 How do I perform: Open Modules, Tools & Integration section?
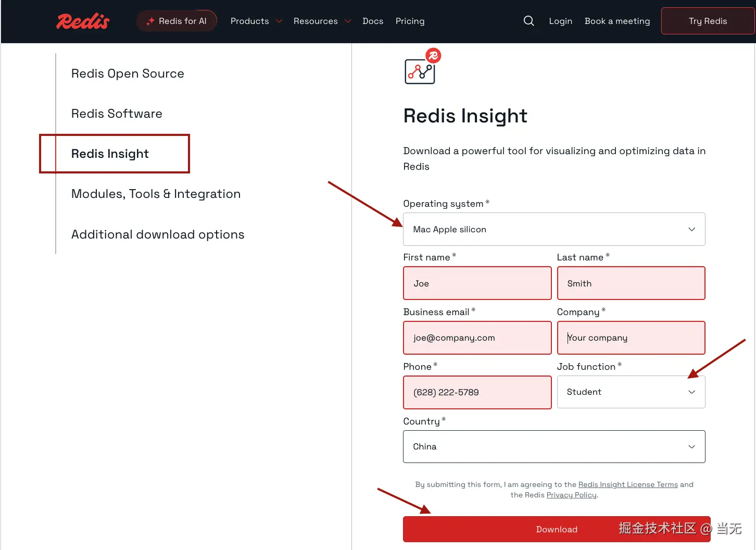tap(156, 193)
